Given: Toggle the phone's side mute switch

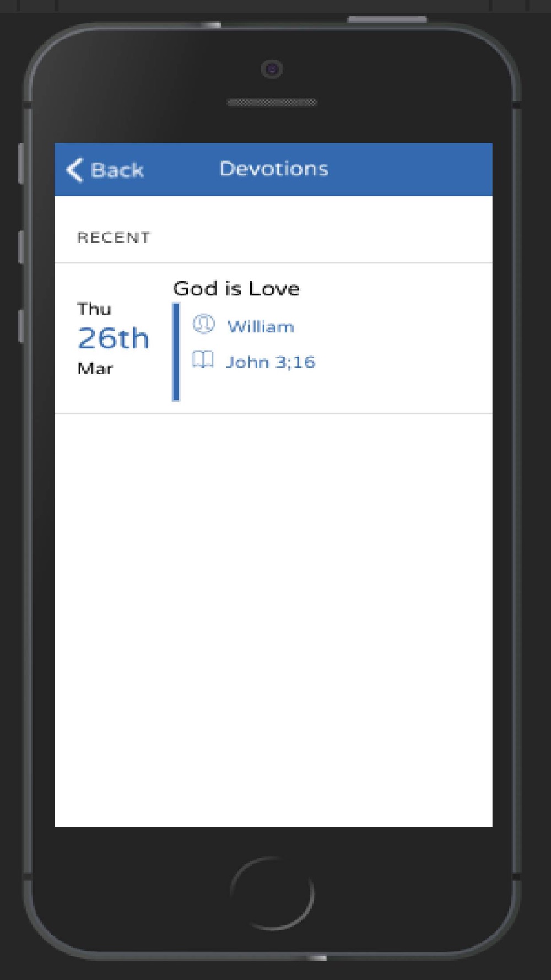Looking at the screenshot, I should [x=21, y=163].
